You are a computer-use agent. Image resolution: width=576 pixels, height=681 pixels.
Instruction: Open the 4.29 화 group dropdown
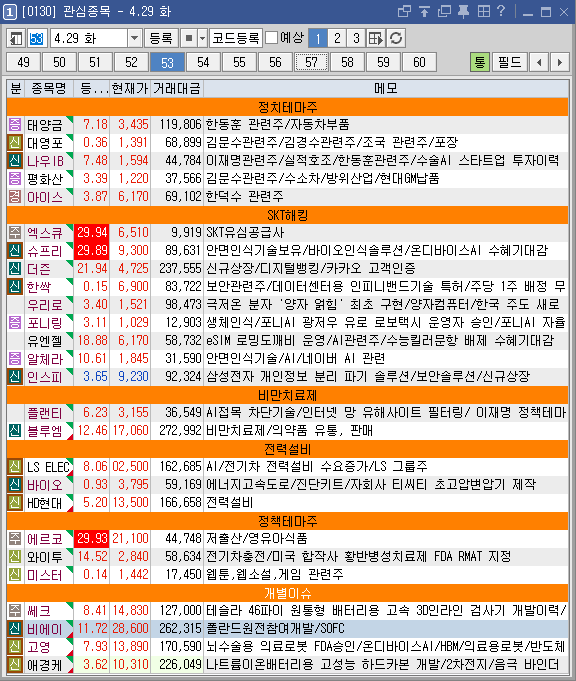(134, 38)
